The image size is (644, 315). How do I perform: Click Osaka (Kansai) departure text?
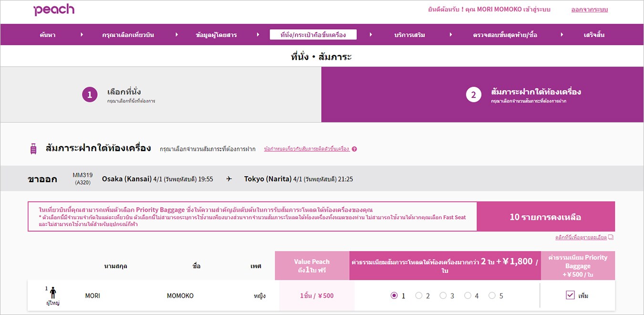pyautogui.click(x=127, y=179)
